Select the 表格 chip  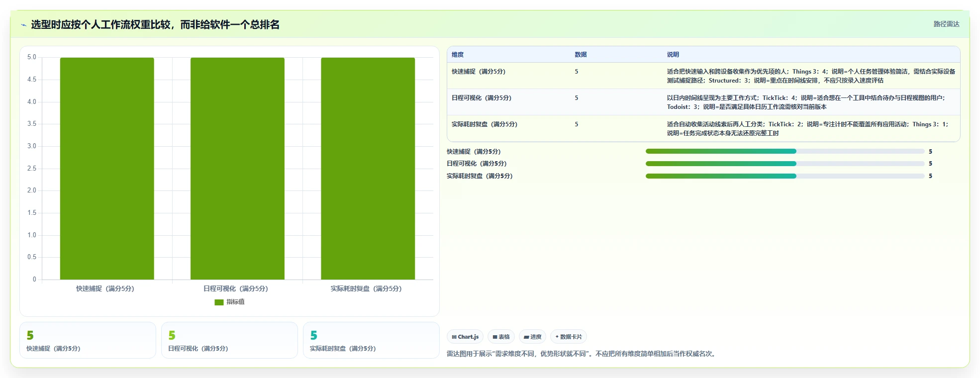click(x=501, y=337)
